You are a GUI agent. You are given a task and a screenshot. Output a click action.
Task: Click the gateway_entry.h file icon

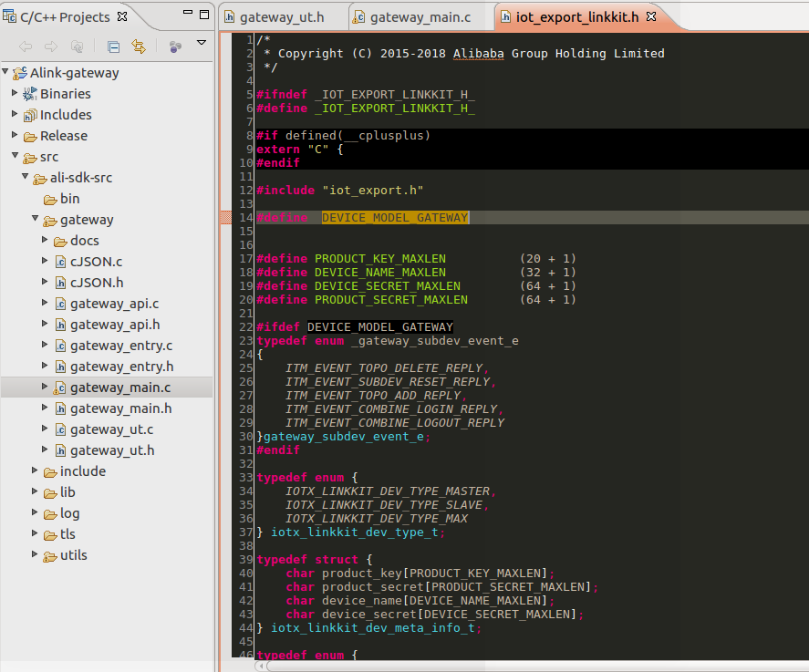[x=60, y=367]
